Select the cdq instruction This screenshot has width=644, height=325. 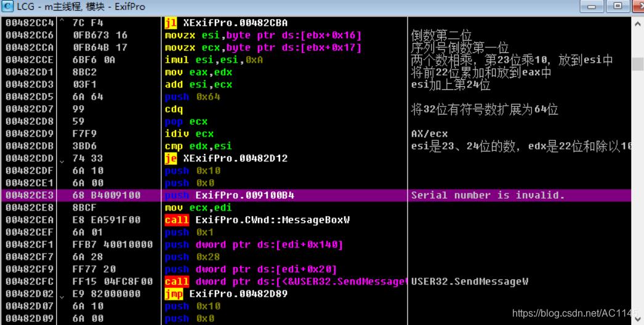point(174,109)
